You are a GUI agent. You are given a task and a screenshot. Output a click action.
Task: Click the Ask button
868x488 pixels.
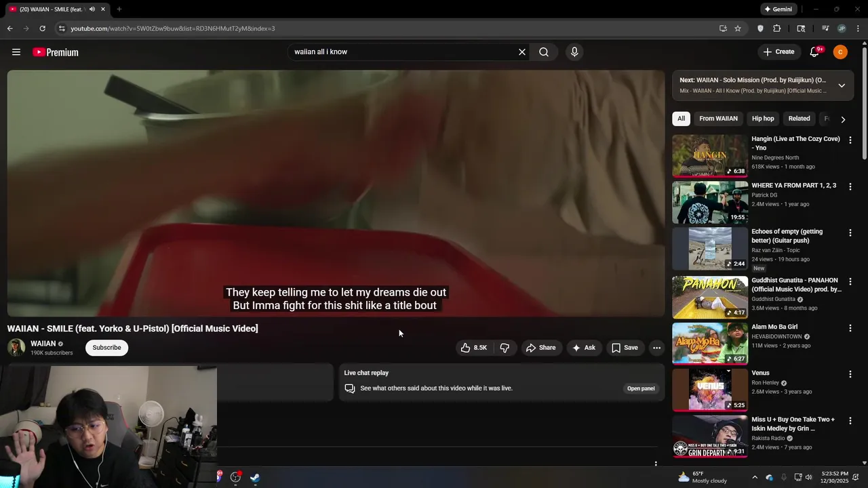[x=583, y=348]
